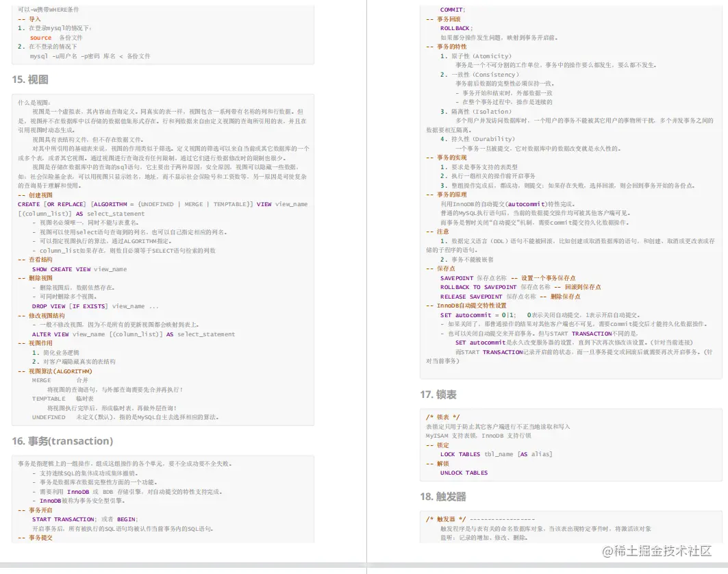Viewport: 728px width, 574px height.
Task: Click the heading "17. 锁表"
Action: point(438,395)
